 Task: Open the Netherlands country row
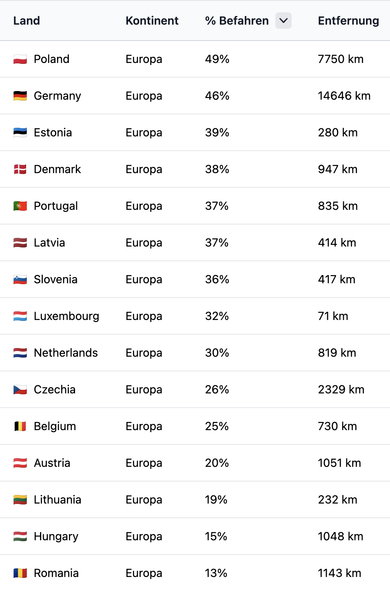[x=195, y=353]
